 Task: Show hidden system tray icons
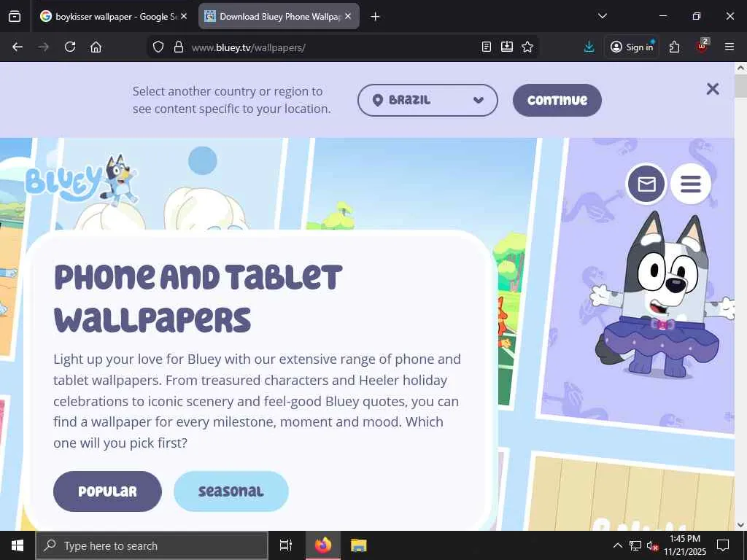click(617, 545)
